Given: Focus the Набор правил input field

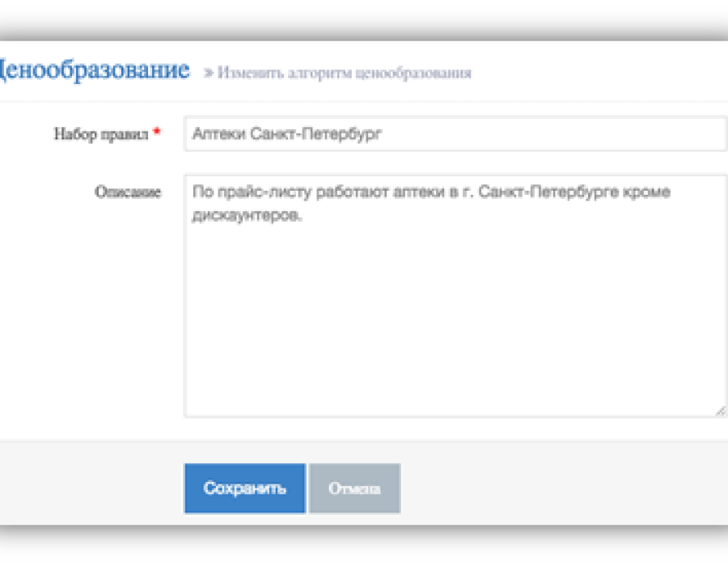Looking at the screenshot, I should [x=455, y=134].
